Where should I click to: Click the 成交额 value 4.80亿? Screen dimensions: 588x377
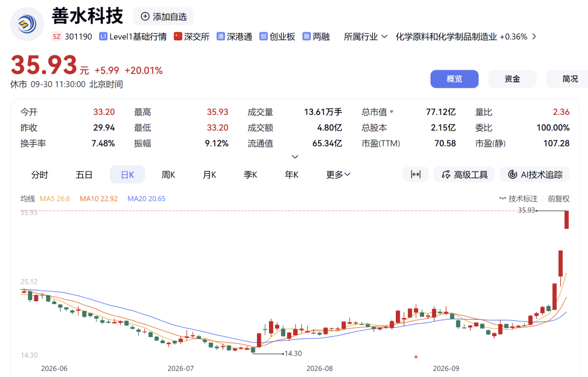point(329,127)
